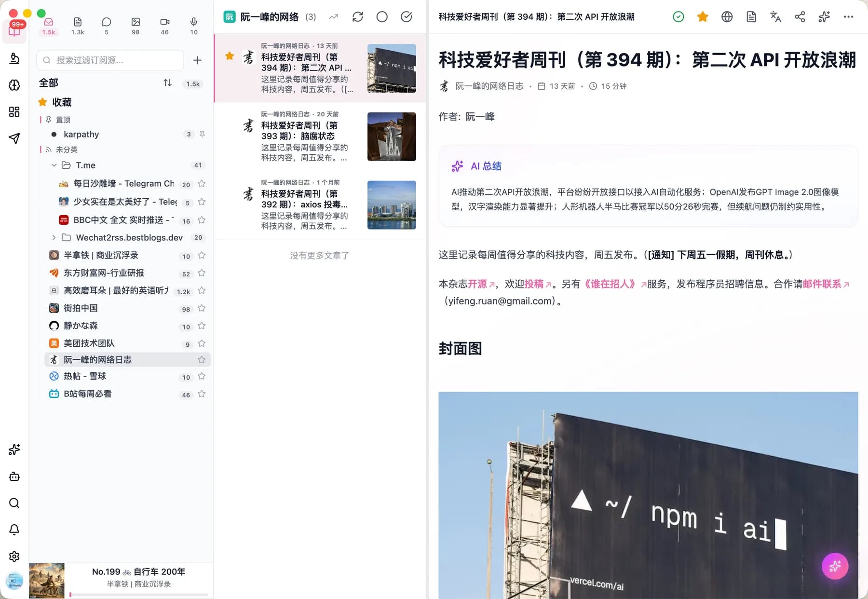Follow the 开源 link

coord(481,284)
